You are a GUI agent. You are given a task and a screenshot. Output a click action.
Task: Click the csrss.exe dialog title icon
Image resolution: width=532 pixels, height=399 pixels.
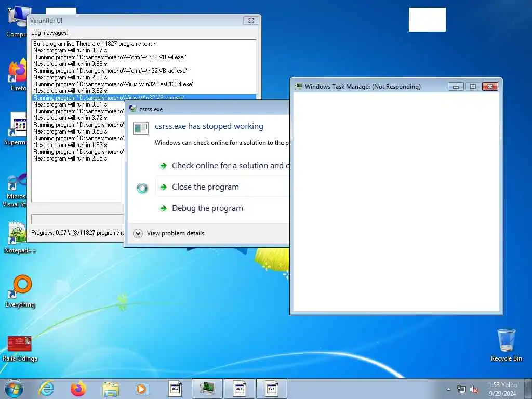[x=132, y=109]
